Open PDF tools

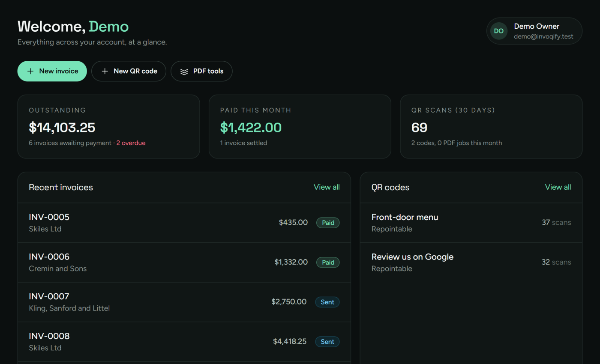click(201, 71)
